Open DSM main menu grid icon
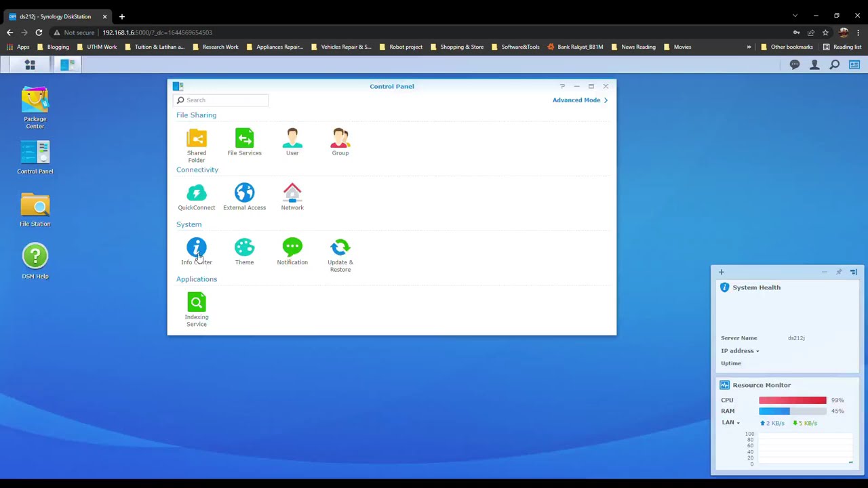The image size is (868, 488). [x=30, y=64]
